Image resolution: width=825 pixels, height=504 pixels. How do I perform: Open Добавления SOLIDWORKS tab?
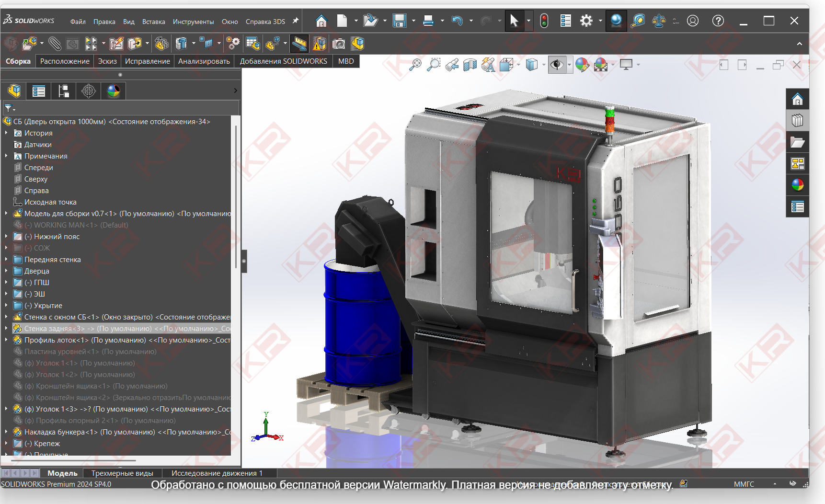click(x=284, y=61)
